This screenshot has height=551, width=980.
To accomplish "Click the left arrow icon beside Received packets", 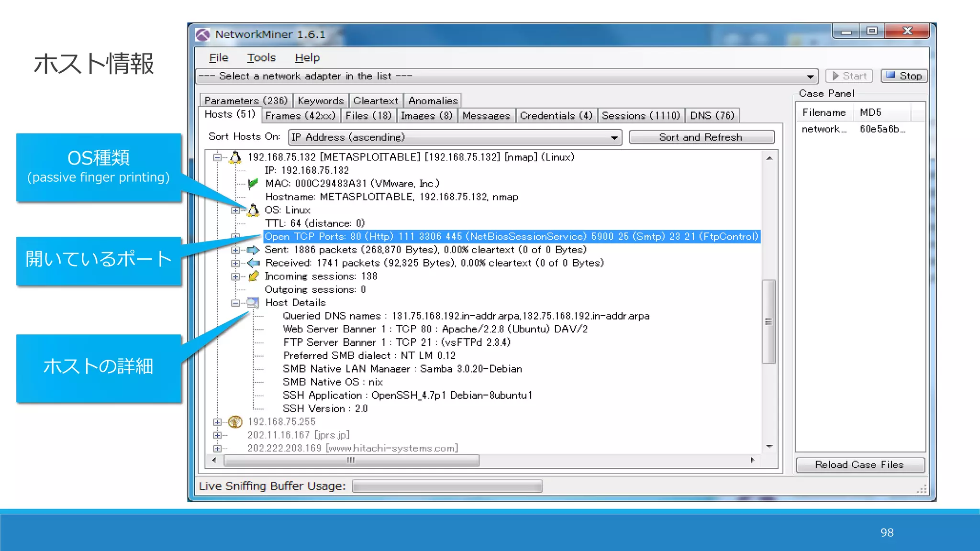I will point(253,263).
